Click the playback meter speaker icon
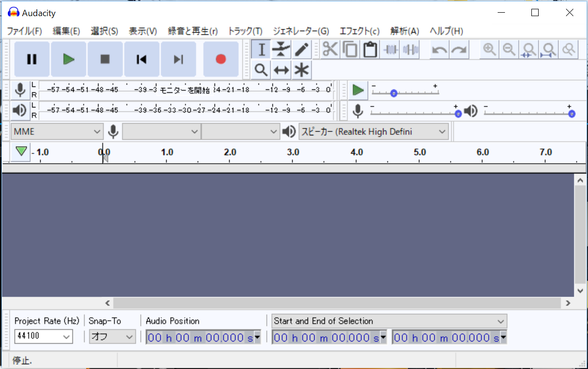The height and width of the screenshot is (369, 588). pyautogui.click(x=20, y=110)
